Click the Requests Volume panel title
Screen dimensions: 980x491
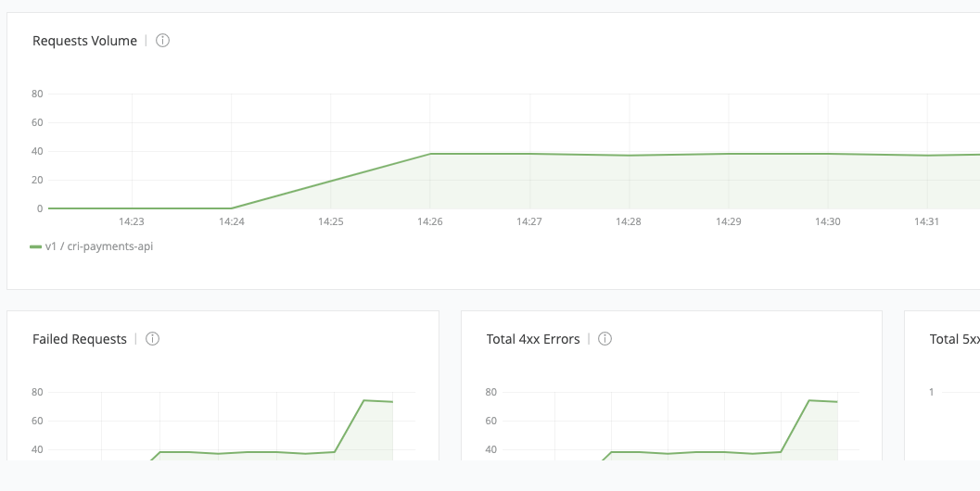(84, 41)
